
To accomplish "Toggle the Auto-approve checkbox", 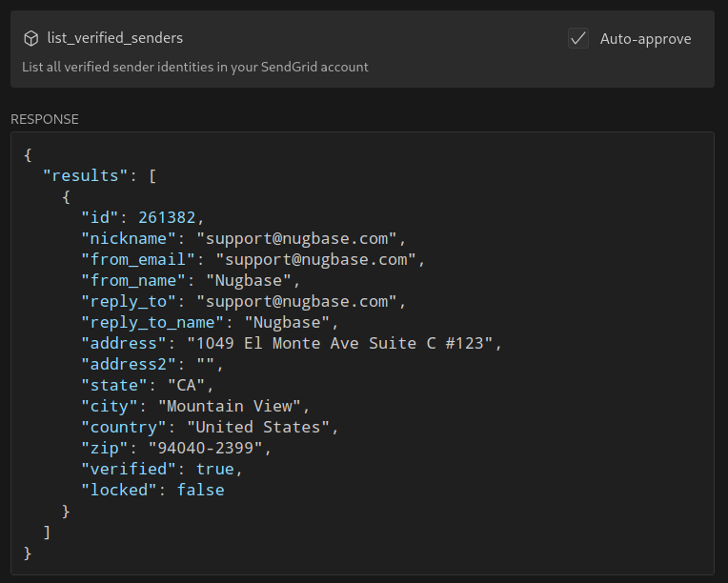I will click(x=578, y=38).
